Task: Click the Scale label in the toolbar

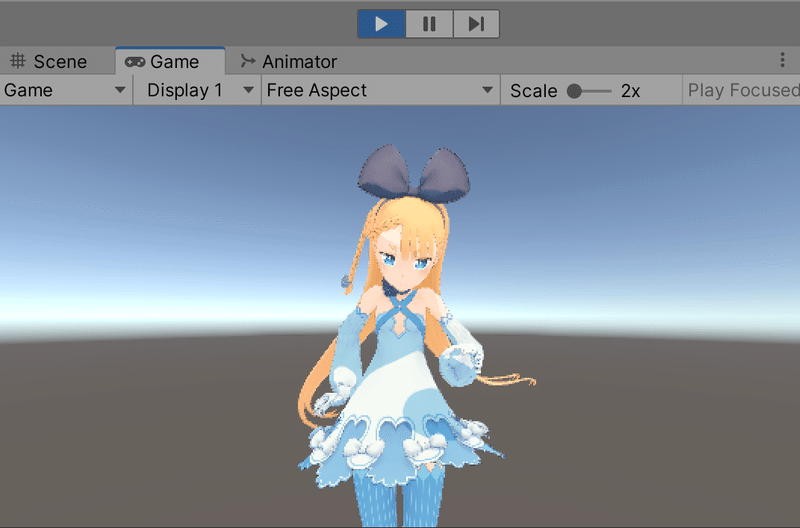Action: [x=534, y=91]
